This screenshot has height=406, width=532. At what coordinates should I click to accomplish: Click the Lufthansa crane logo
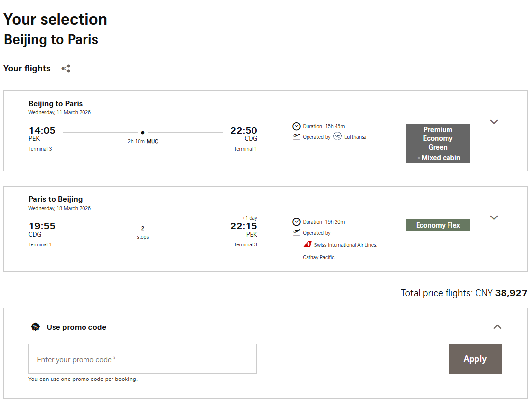point(337,136)
